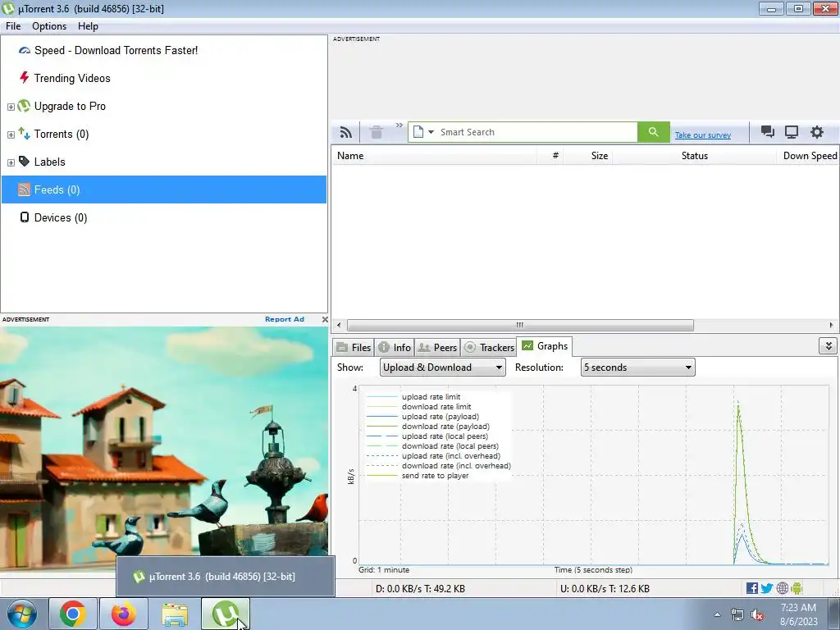This screenshot has width=840, height=630.
Task: Click the Twitter icon in the status bar
Action: point(767,588)
